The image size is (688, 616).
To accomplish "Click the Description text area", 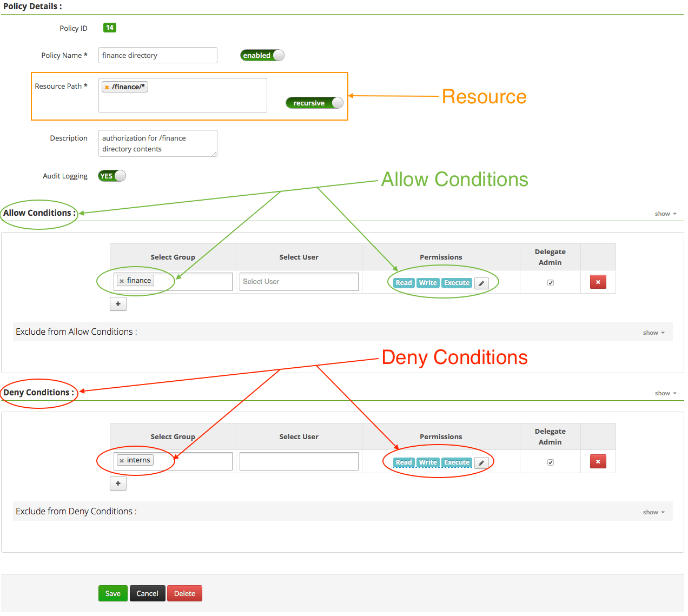I will 158,143.
